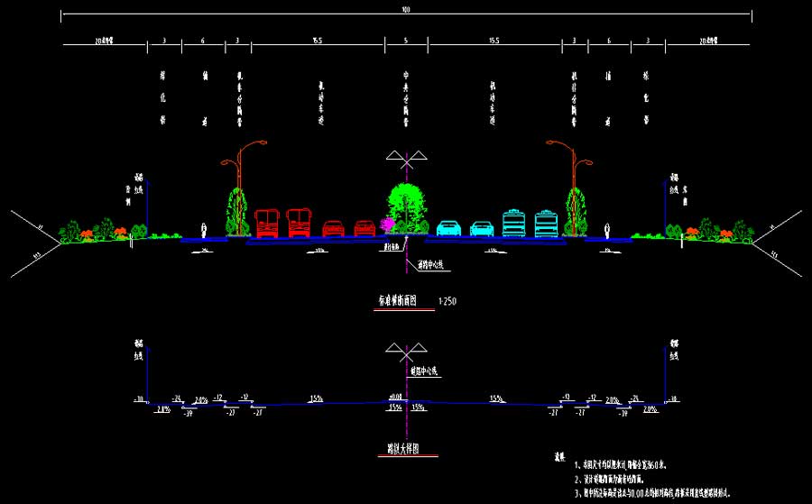Select the overall 100 dimension text
This screenshot has height=504, width=812.
(x=406, y=9)
